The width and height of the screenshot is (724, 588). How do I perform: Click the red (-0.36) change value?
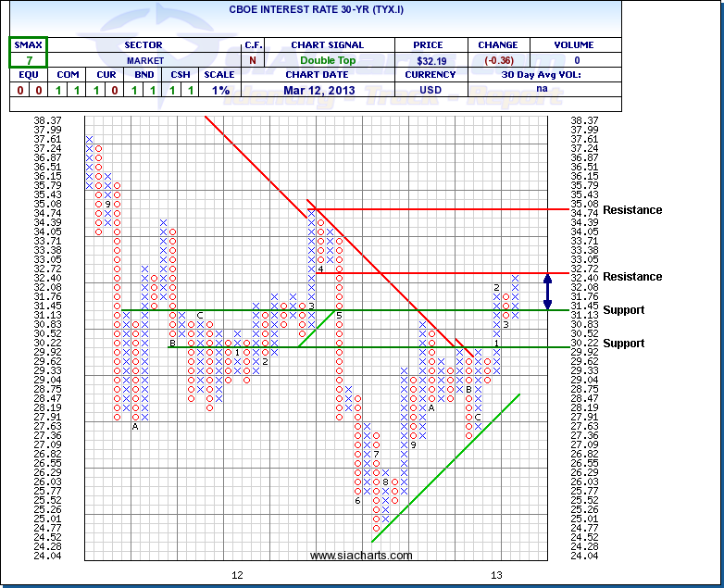[x=497, y=60]
